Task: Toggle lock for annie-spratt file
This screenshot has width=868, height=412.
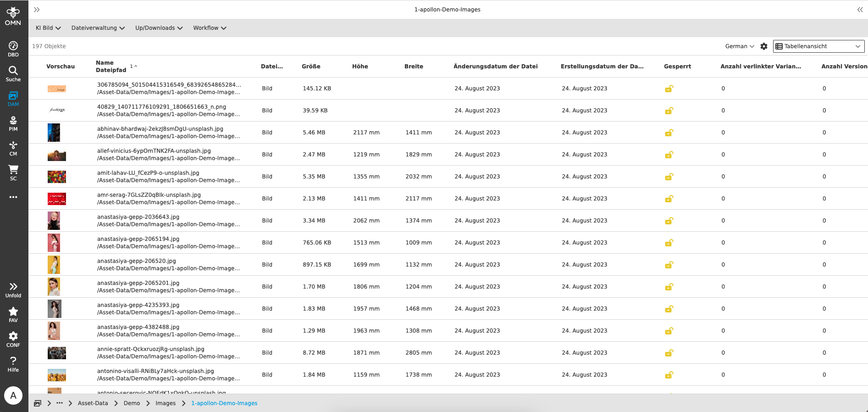Action: pos(669,353)
